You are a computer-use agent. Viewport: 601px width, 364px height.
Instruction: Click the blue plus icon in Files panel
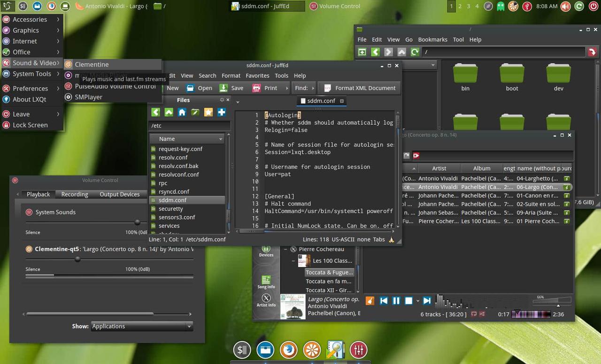[x=221, y=112]
